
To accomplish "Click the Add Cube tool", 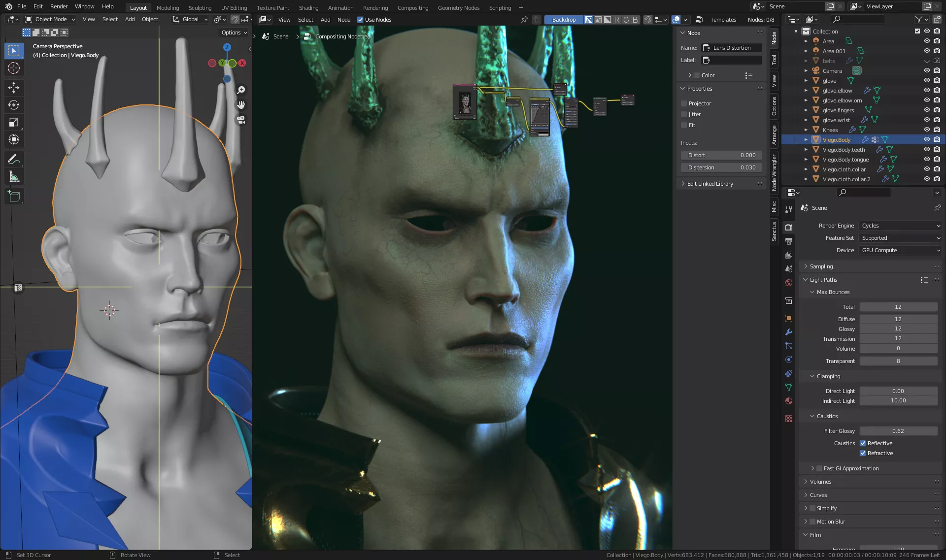I will (14, 197).
